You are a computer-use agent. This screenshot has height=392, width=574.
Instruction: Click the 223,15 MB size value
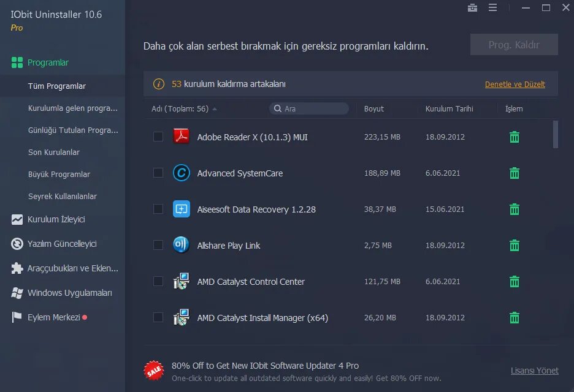(x=382, y=137)
